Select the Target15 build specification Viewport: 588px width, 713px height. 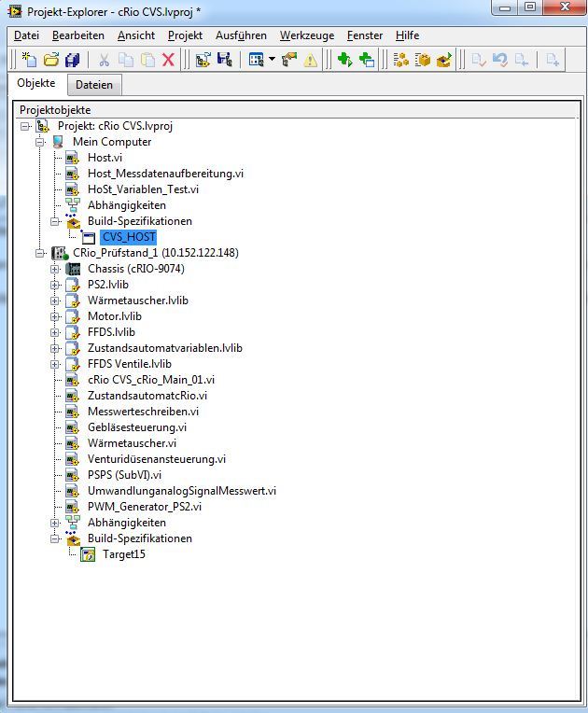pos(124,554)
